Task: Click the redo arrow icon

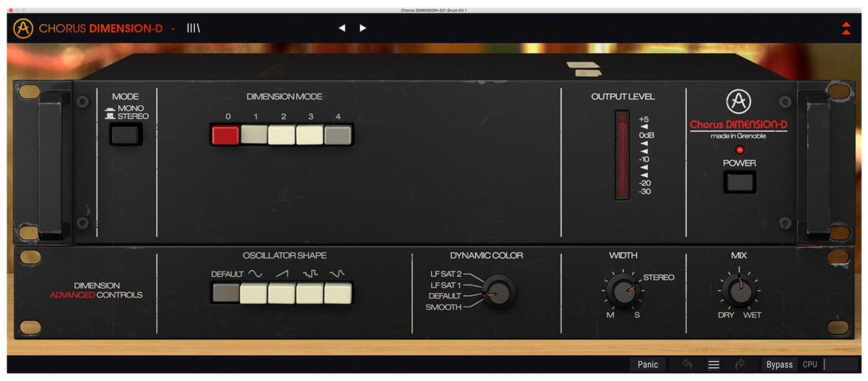Action: tap(740, 364)
